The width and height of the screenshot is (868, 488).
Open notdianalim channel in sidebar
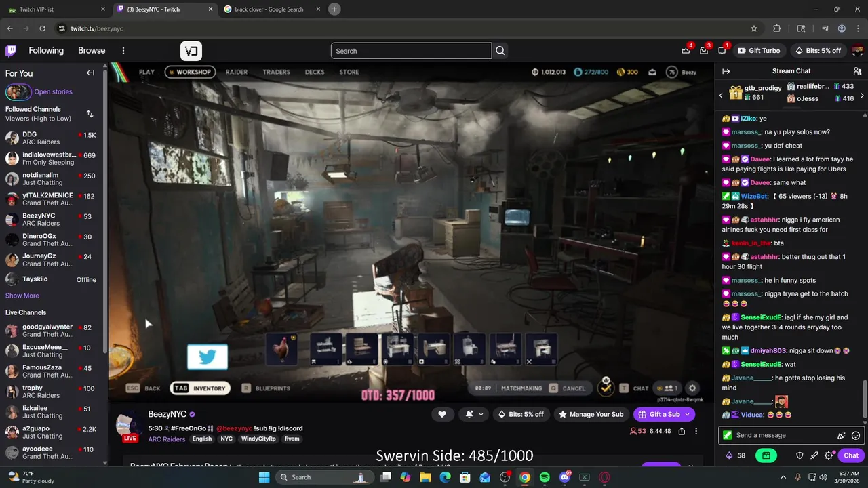[51, 179]
